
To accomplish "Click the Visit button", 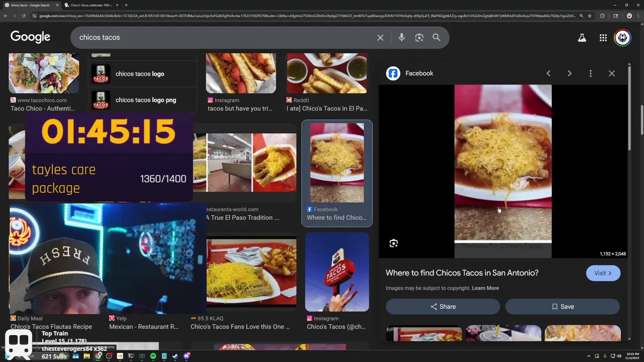I will coord(603,273).
